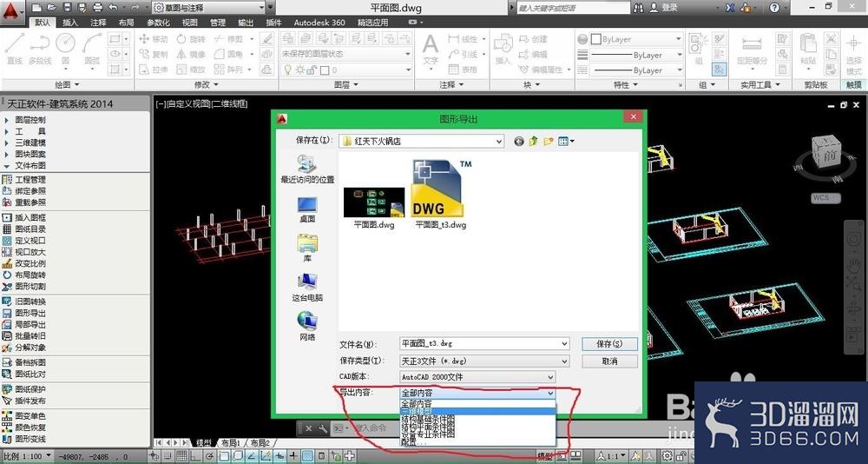Click the 文件名 filename input field

point(484,344)
